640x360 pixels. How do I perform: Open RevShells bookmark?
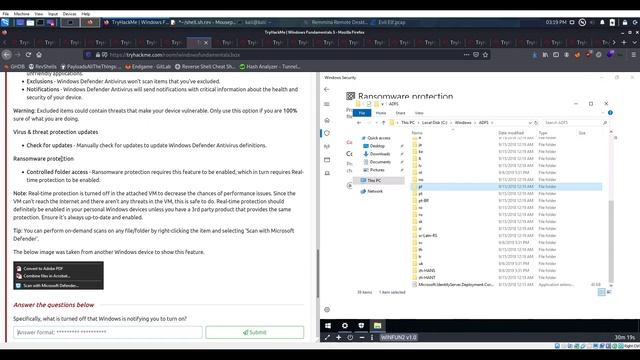pyautogui.click(x=42, y=67)
